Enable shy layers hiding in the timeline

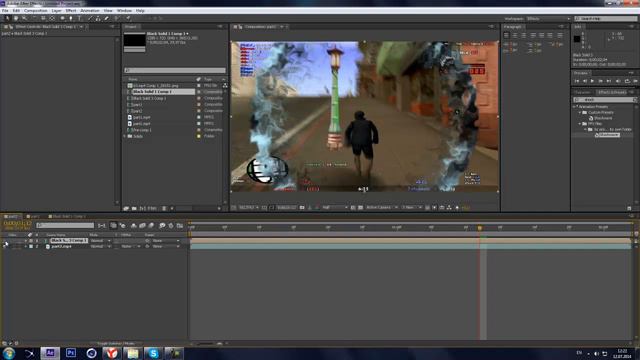pos(133,225)
